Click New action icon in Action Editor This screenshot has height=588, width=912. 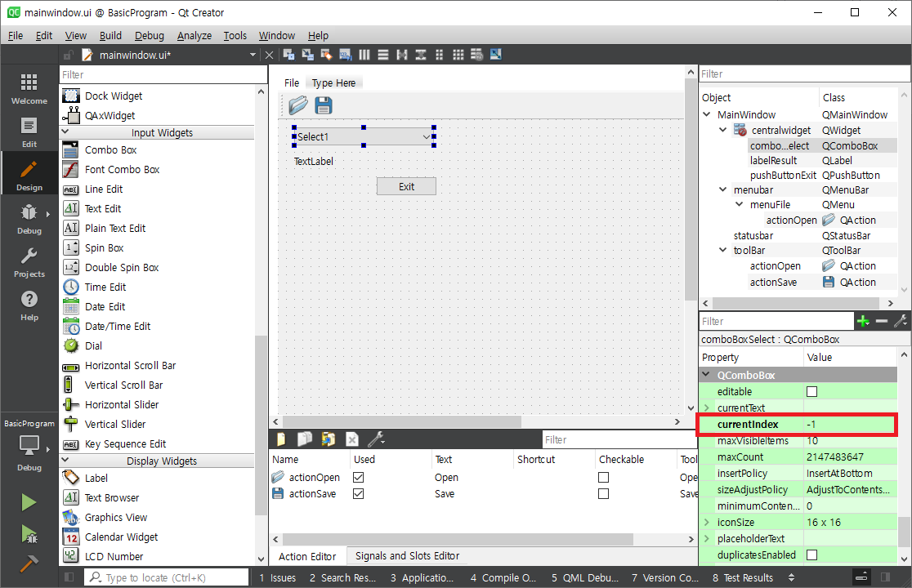tap(281, 439)
